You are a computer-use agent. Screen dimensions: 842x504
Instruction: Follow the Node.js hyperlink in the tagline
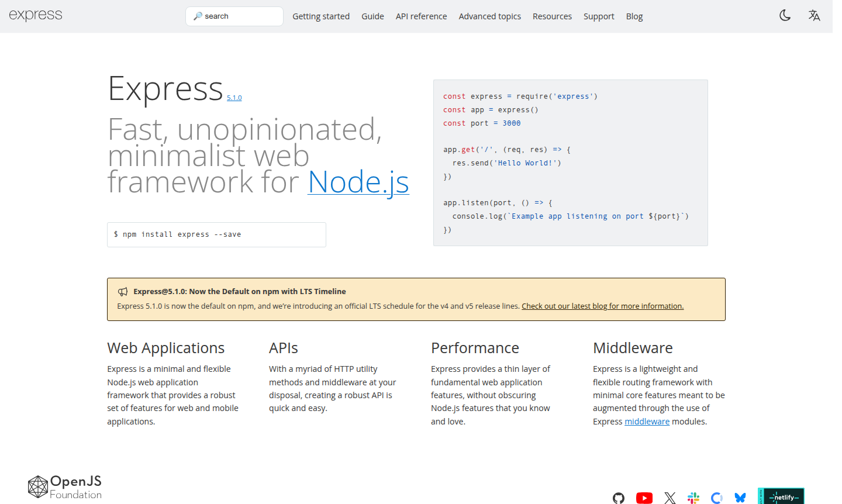coord(358,182)
